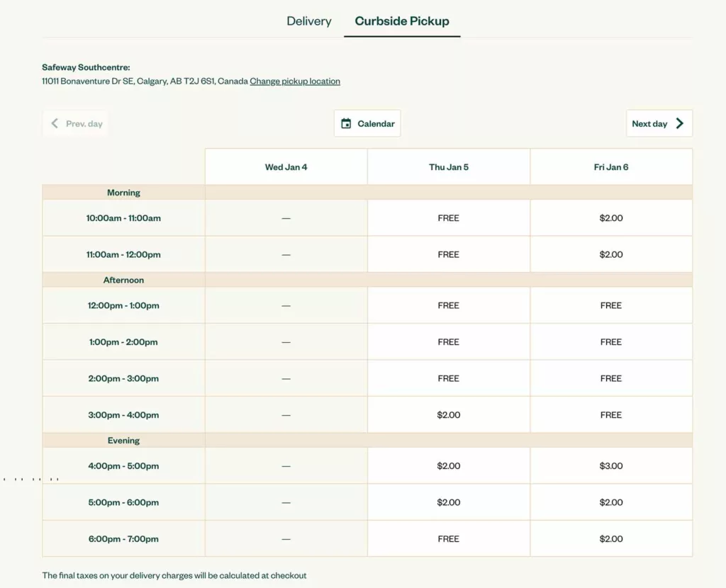The image size is (726, 588).
Task: Choose Fri Jan 6 4:00pm-5:00pm $3.00 slot
Action: pyautogui.click(x=611, y=466)
